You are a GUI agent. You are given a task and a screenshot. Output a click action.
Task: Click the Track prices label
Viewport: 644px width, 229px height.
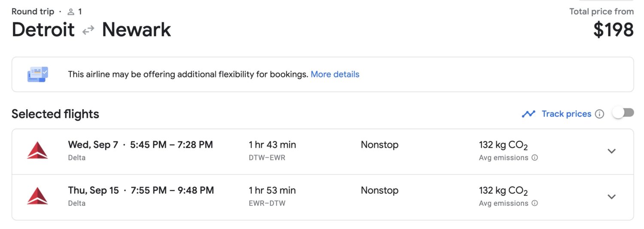pos(566,114)
